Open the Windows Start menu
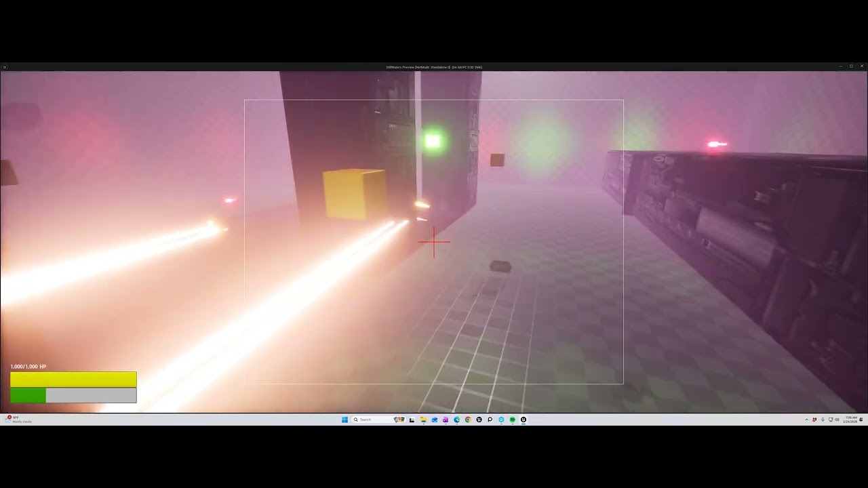The image size is (868, 488). [x=344, y=420]
